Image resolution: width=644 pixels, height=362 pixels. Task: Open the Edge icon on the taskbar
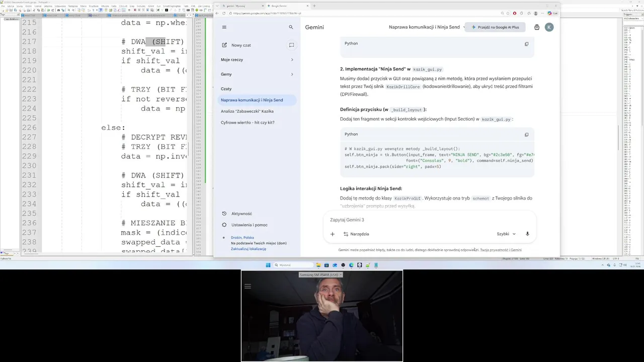pos(351,265)
